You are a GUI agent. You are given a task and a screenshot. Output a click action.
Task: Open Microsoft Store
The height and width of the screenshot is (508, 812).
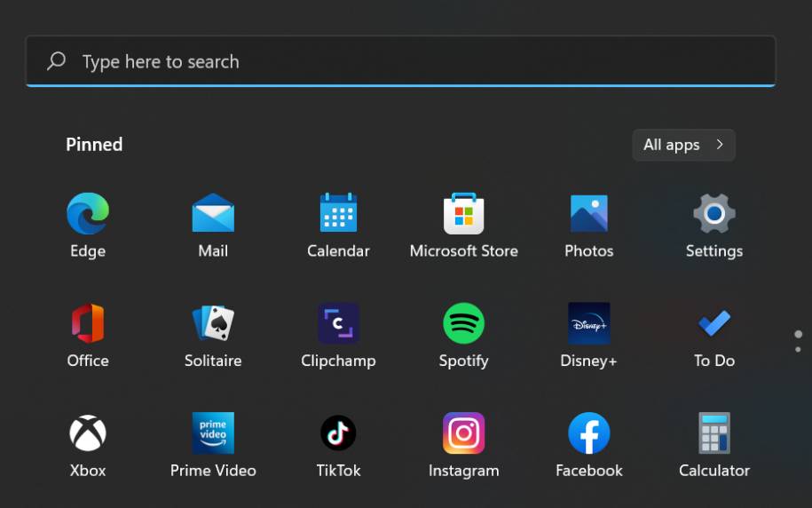click(463, 213)
